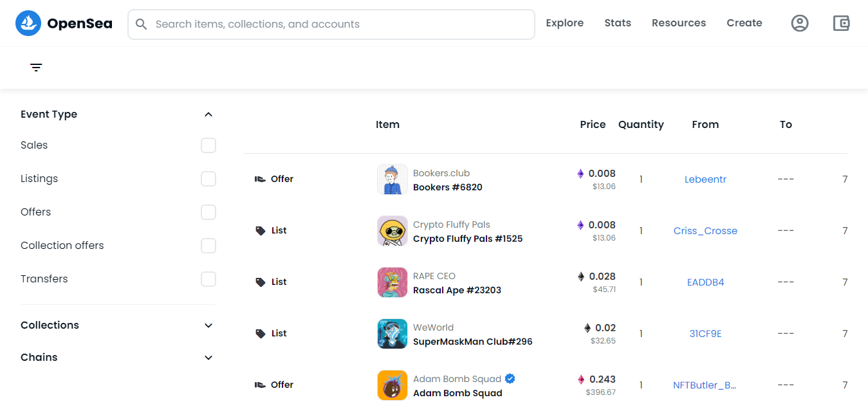Click the verified badge on Adam Bomb Squad

point(510,379)
